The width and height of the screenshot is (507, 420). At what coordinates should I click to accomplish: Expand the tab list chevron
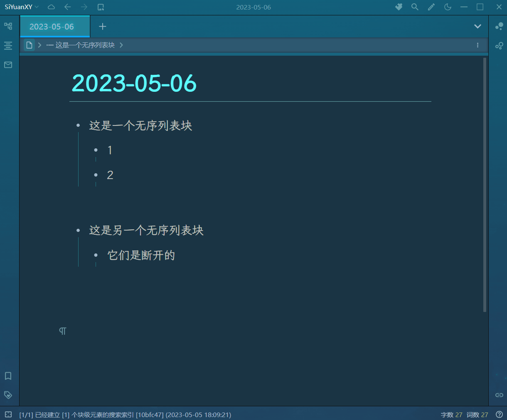click(477, 27)
